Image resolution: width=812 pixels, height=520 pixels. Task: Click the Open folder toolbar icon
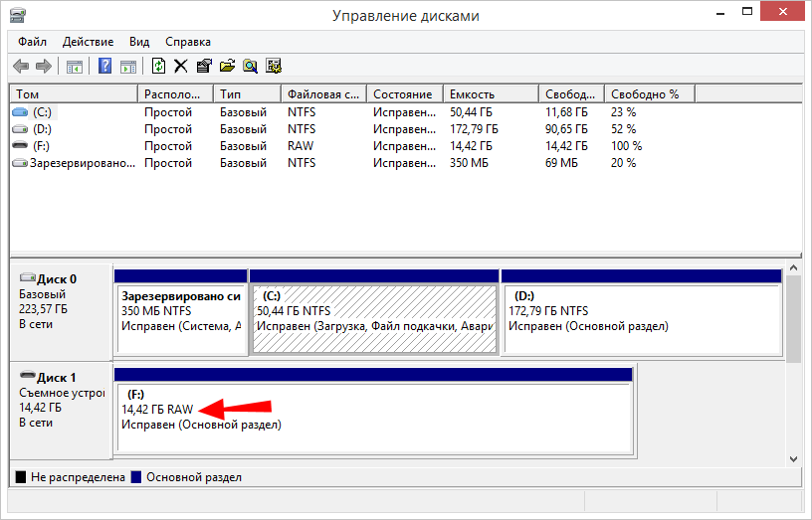(227, 66)
